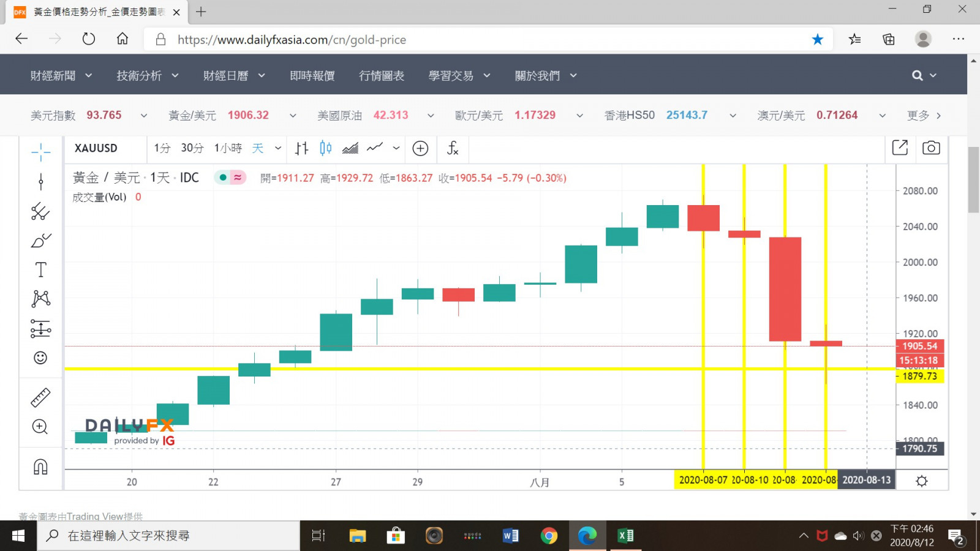
Task: Open the 關於我們 menu
Action: point(546,75)
